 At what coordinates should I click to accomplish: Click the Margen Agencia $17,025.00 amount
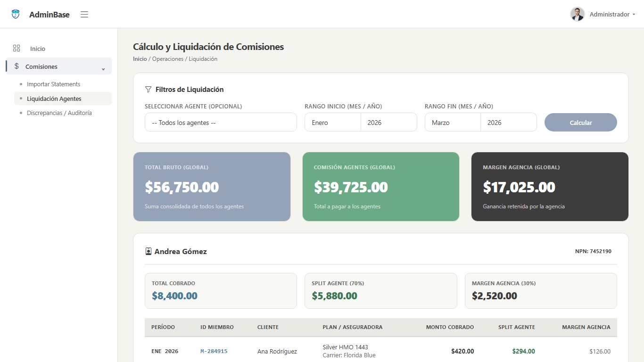[x=519, y=187]
